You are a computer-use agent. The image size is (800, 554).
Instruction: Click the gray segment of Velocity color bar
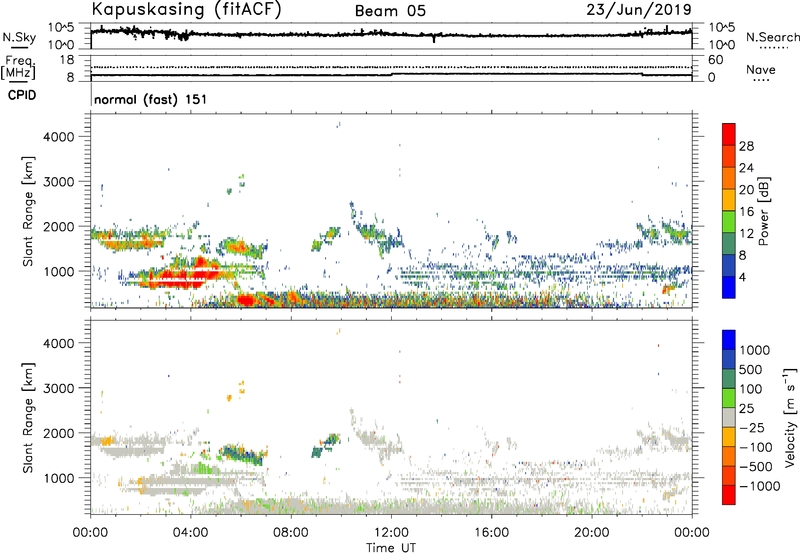coord(729,417)
